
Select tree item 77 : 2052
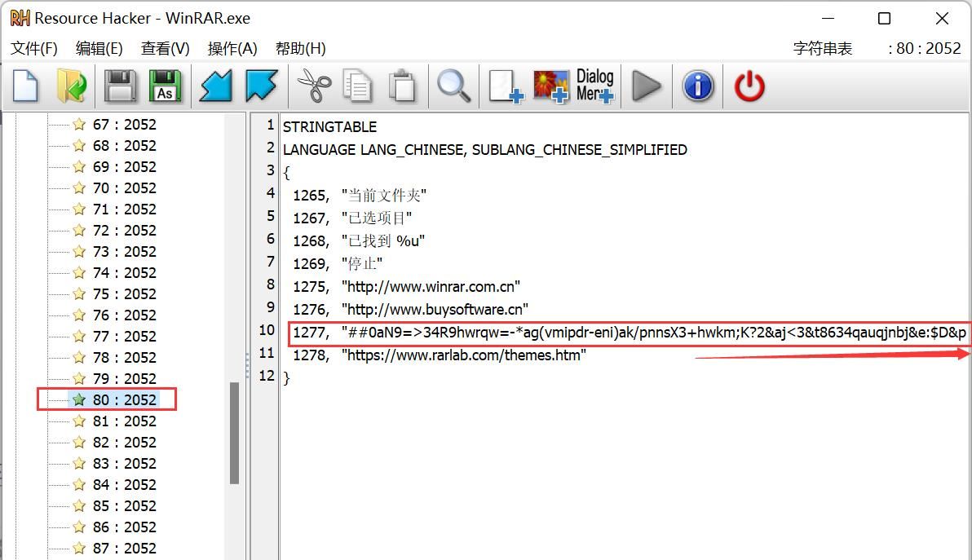(124, 337)
